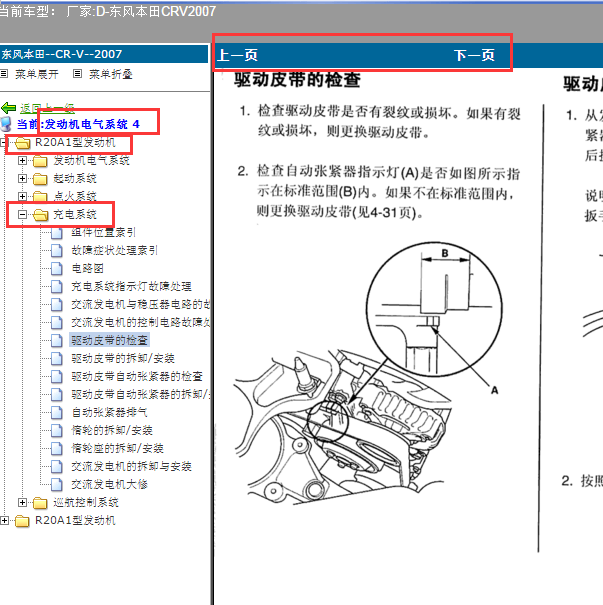Click the page icon beside 交流发电机的控制电路故障
Screen dimensions: 603x605
coord(57,323)
